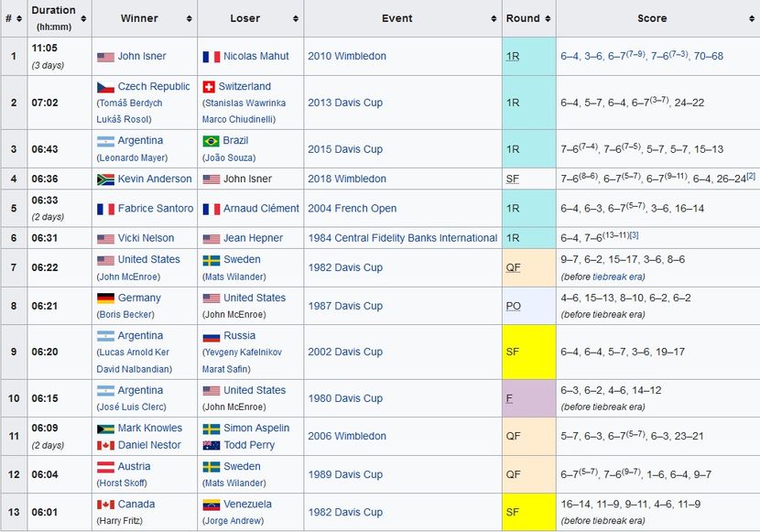Sort by the Event column header
760x532 pixels.
tap(396, 18)
